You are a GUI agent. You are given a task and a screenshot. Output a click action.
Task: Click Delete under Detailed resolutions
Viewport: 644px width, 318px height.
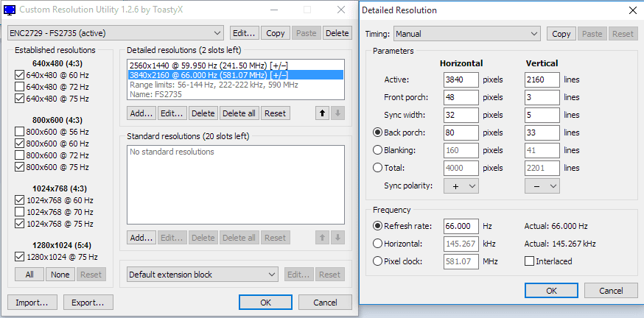pos(203,113)
